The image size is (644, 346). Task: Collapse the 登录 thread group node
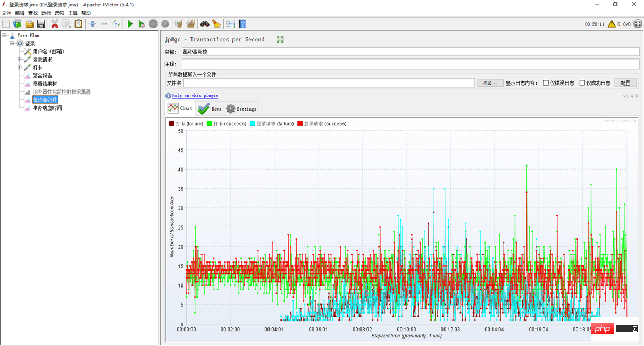12,44
